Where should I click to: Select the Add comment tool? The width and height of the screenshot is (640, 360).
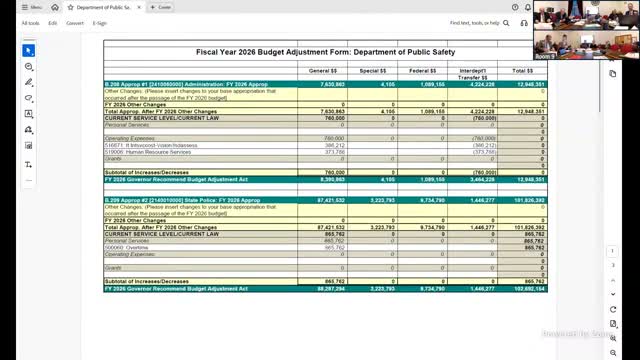coord(29,67)
